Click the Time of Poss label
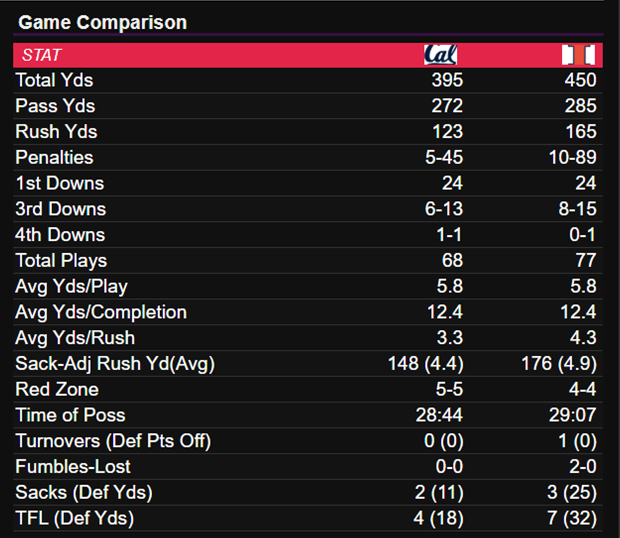This screenshot has width=620, height=538. (70, 416)
